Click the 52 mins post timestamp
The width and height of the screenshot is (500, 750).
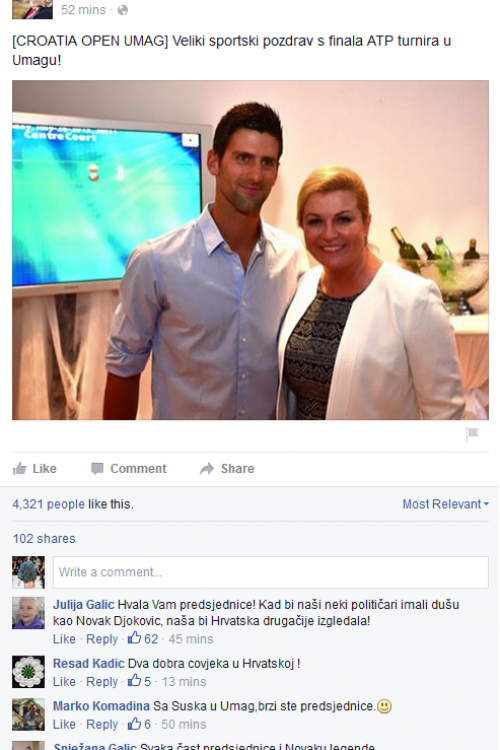coord(83,10)
